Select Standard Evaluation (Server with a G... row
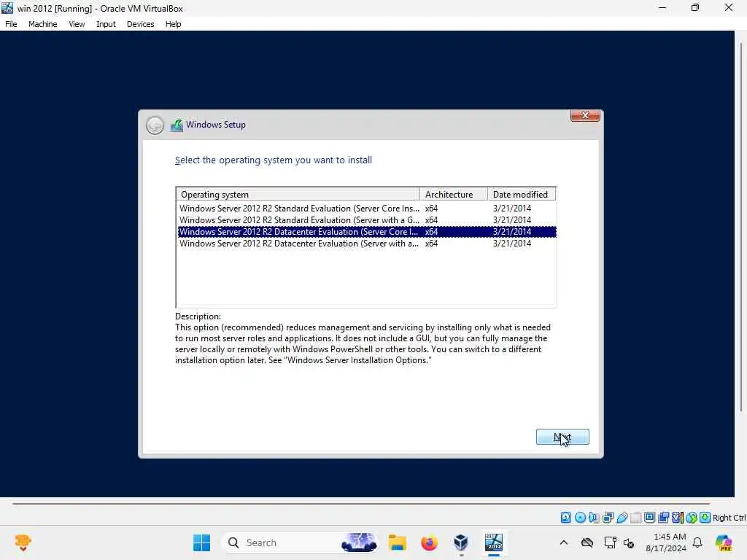Screen dimensions: 747x560 coord(366,220)
